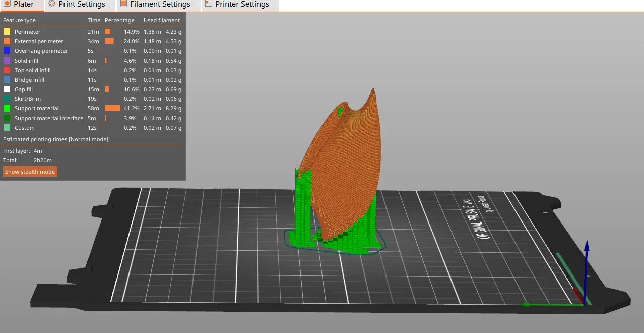644x333 pixels.
Task: Select the Custom legend label
Action: (25, 128)
